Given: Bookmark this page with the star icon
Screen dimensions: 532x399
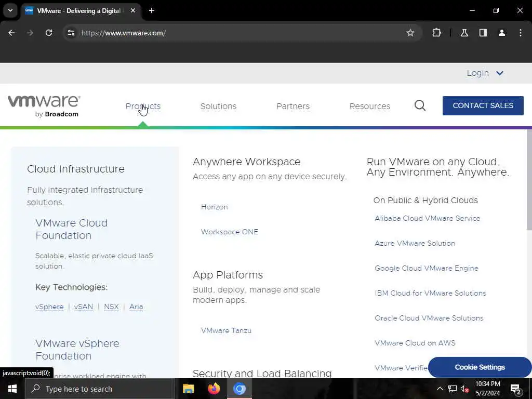Looking at the screenshot, I should [410, 33].
